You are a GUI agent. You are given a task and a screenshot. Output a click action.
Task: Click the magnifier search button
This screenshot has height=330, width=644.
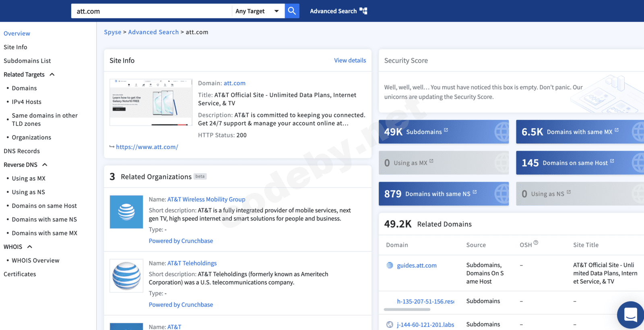click(x=292, y=11)
